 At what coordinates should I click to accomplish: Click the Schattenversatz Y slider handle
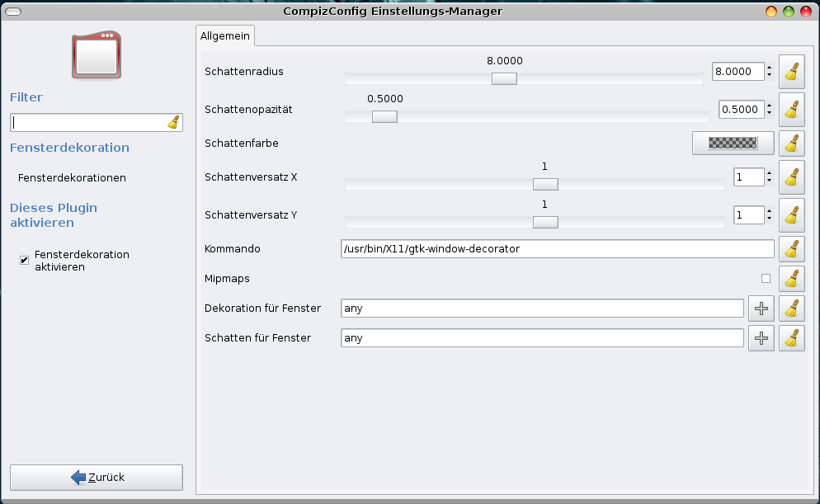pos(545,222)
